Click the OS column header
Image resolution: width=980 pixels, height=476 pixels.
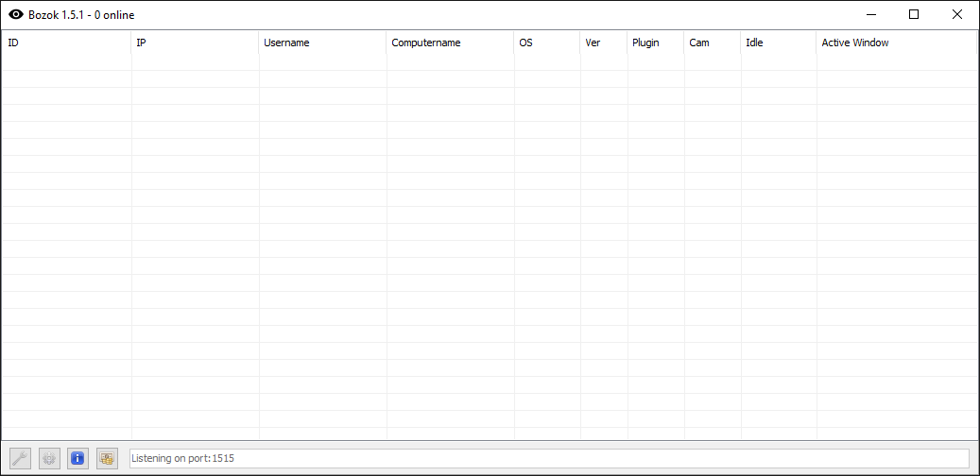pyautogui.click(x=547, y=42)
